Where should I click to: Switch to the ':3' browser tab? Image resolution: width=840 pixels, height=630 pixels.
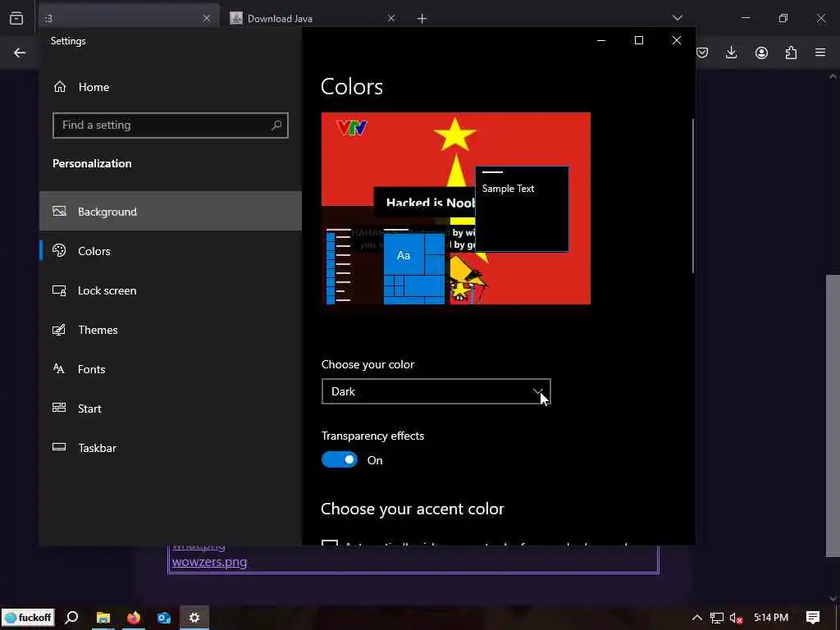(x=129, y=18)
